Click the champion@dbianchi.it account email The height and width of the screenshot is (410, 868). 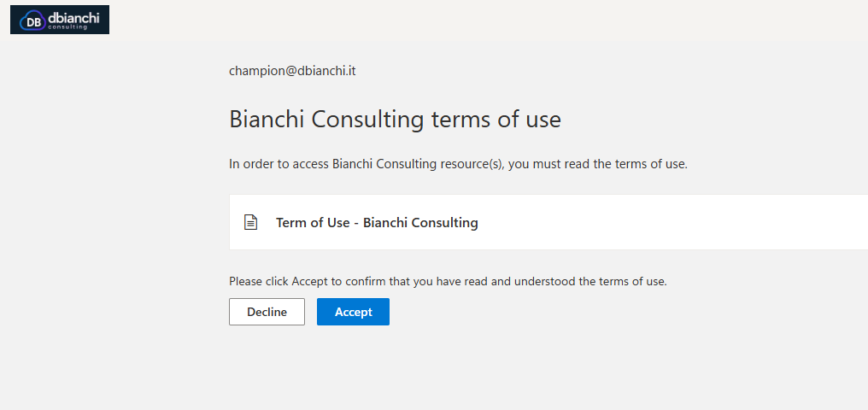coord(292,71)
